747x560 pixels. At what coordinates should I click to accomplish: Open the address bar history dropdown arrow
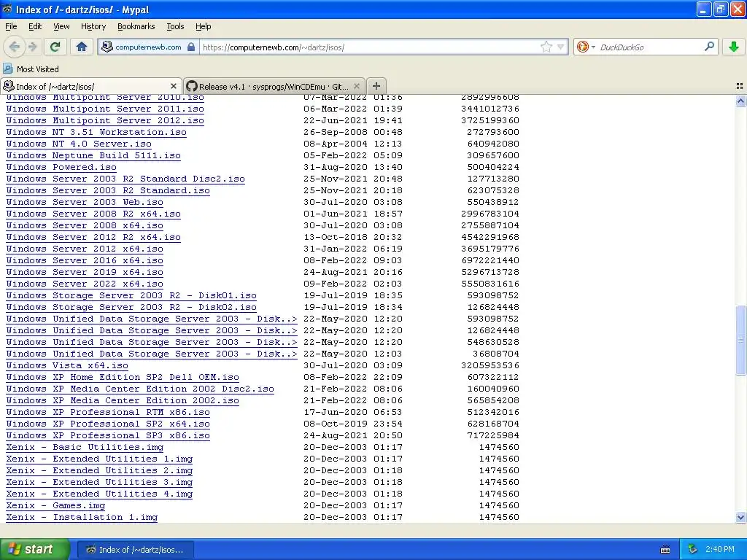(x=561, y=47)
